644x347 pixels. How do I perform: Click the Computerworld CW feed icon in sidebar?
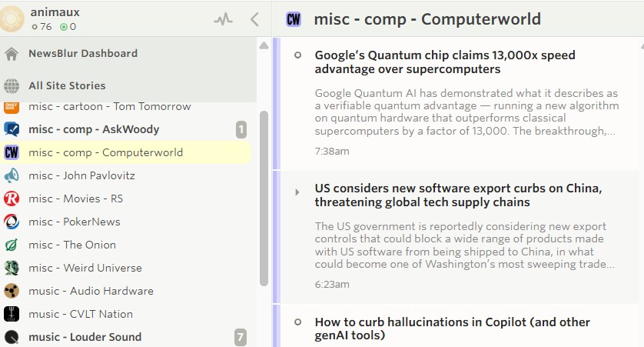(x=12, y=152)
